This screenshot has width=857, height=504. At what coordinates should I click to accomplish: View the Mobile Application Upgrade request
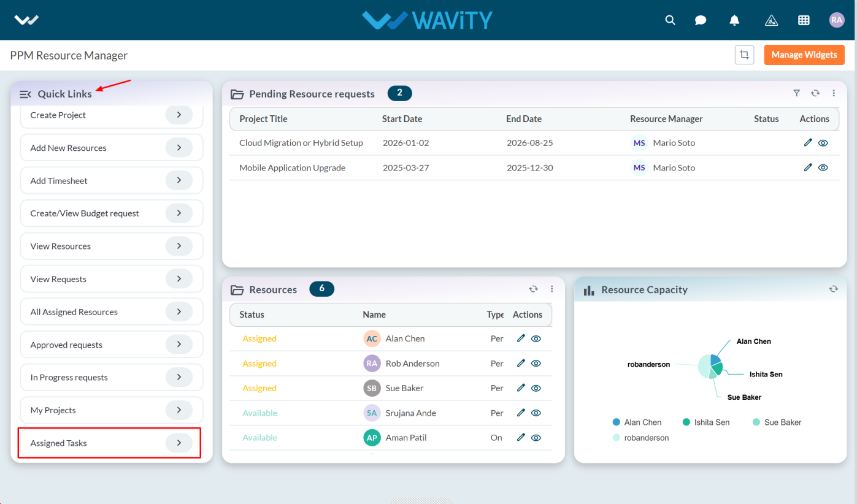coord(823,167)
